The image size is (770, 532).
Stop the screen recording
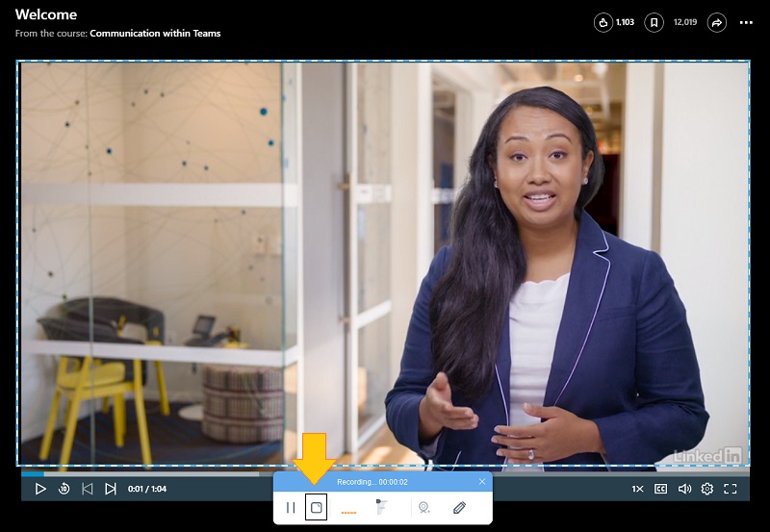click(x=316, y=507)
